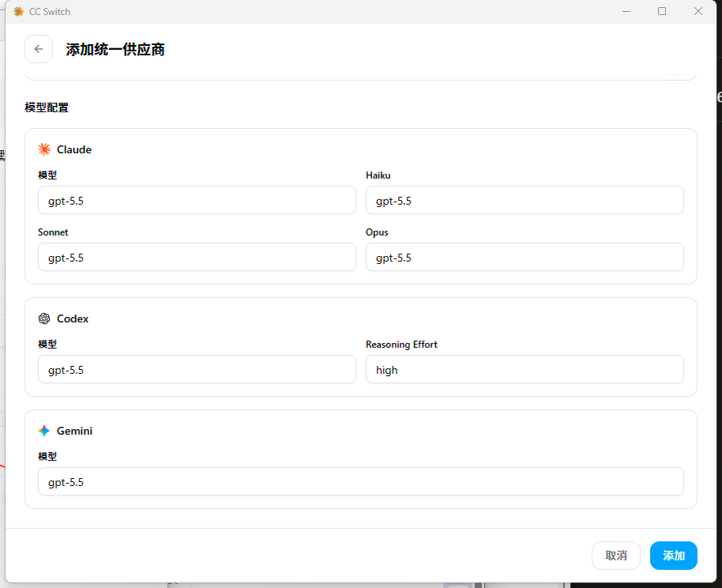Click the CC Switch title bar icon
The image size is (722, 588).
click(18, 12)
